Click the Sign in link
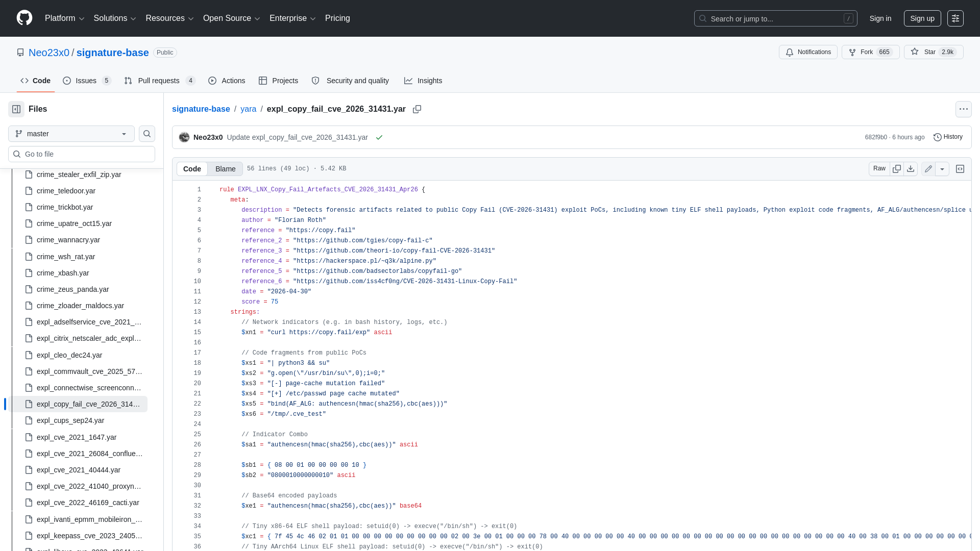980x551 pixels. pos(880,18)
